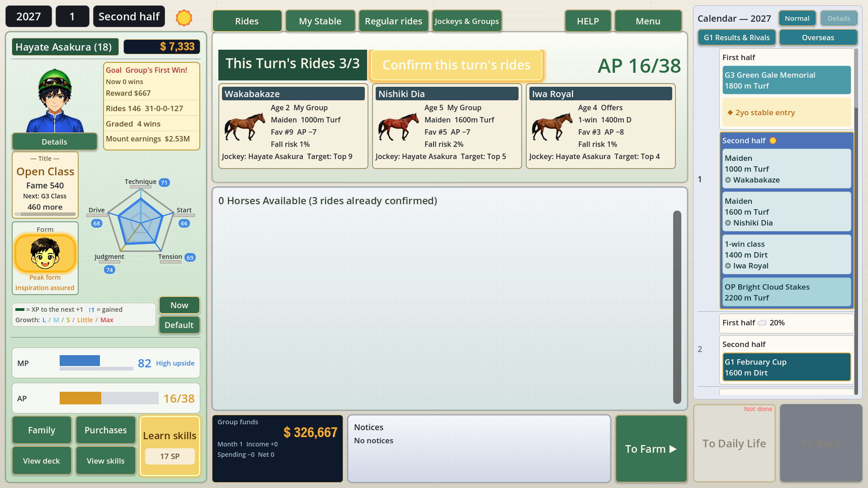Screen dimensions: 868x488
Task: Switch to Regular rides tab
Action: [x=393, y=21]
